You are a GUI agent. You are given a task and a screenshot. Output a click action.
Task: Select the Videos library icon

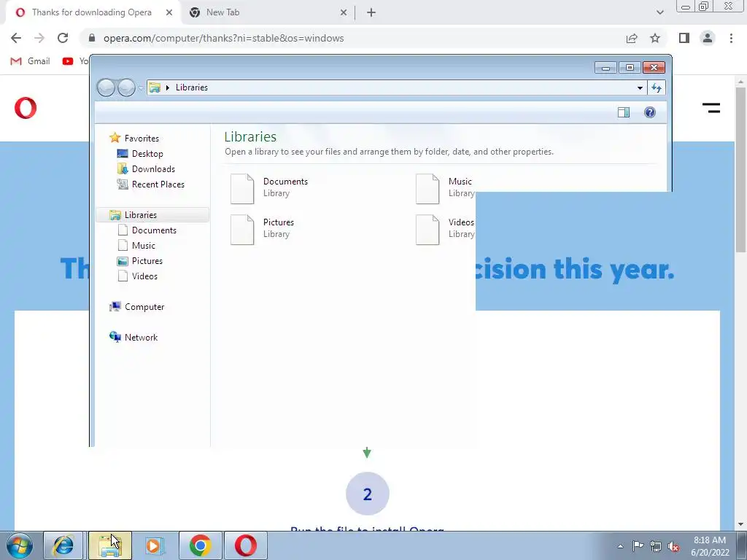(x=427, y=230)
